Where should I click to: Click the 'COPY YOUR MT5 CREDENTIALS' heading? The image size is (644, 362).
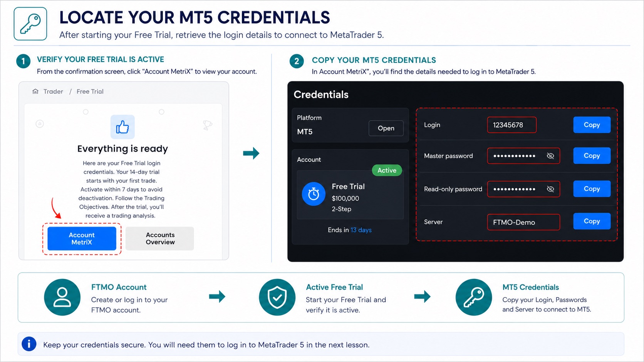pyautogui.click(x=374, y=60)
